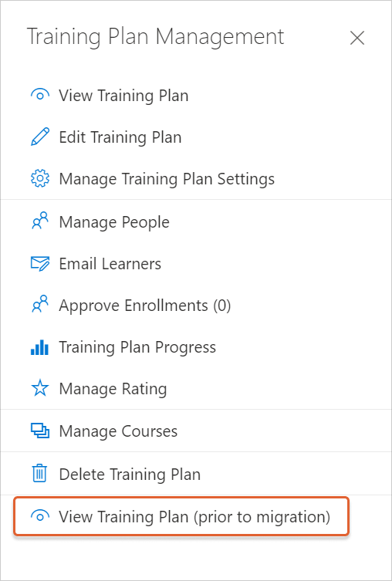Click the eye icon beside View Training Plan
Screen dimensions: 392x581
click(39, 95)
